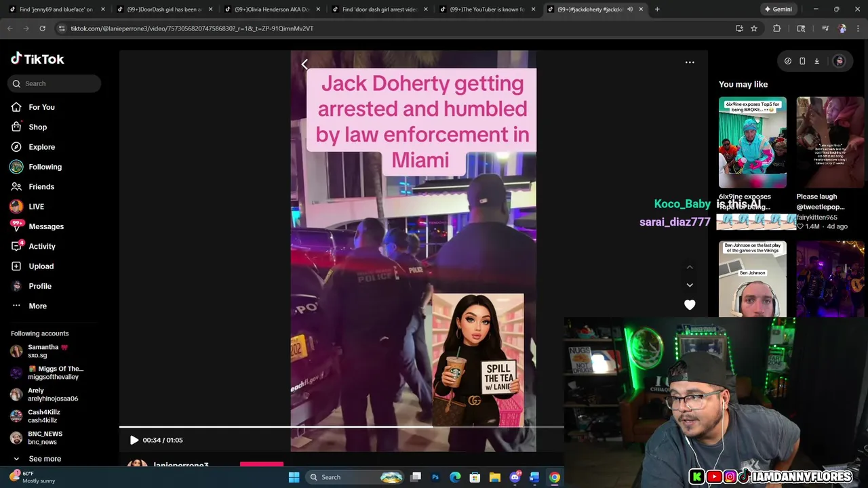The width and height of the screenshot is (868, 488).
Task: Open Please laugh @tweetlepop recommended video
Action: click(x=830, y=142)
